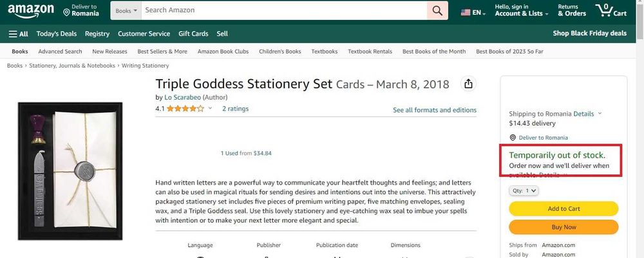Click the magnifying glass search button

point(437,11)
